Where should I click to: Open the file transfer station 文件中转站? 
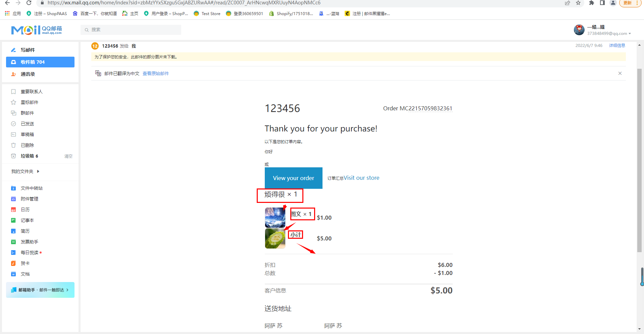pos(31,188)
